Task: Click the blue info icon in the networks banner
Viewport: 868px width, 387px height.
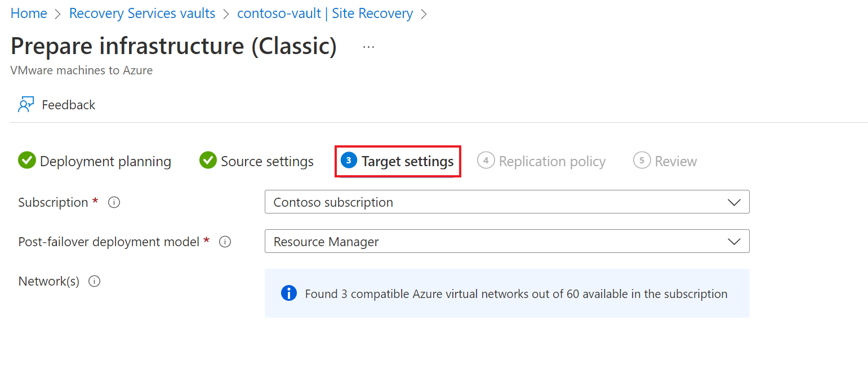Action: click(x=289, y=293)
